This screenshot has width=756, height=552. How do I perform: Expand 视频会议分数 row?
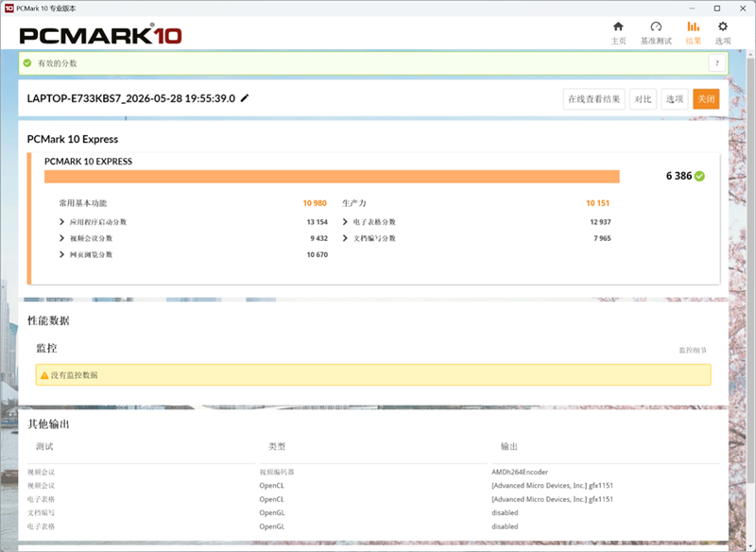[61, 238]
